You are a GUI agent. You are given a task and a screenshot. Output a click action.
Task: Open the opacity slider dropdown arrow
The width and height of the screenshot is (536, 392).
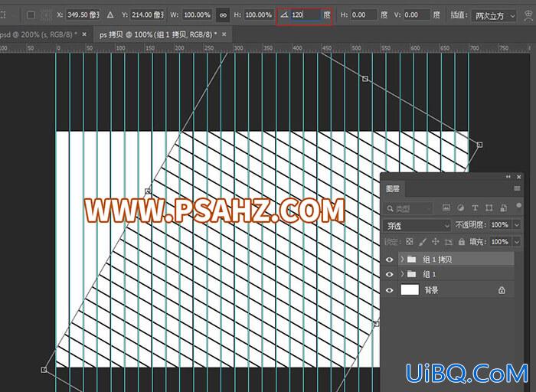click(517, 225)
